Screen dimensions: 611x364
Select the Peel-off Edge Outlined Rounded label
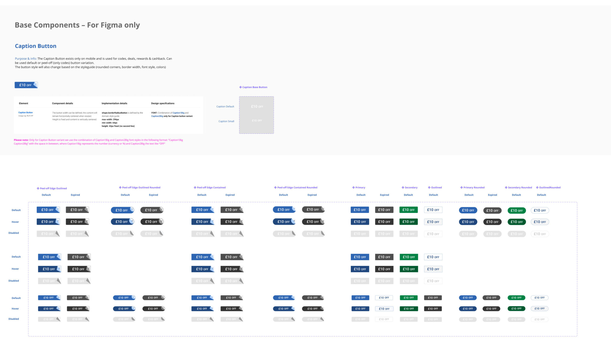point(141,187)
